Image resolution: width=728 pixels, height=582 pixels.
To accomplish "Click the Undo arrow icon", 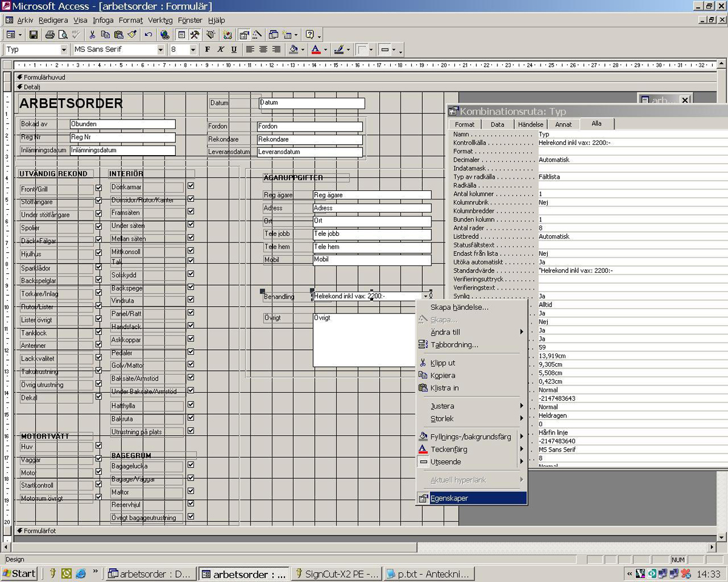I will (x=148, y=35).
